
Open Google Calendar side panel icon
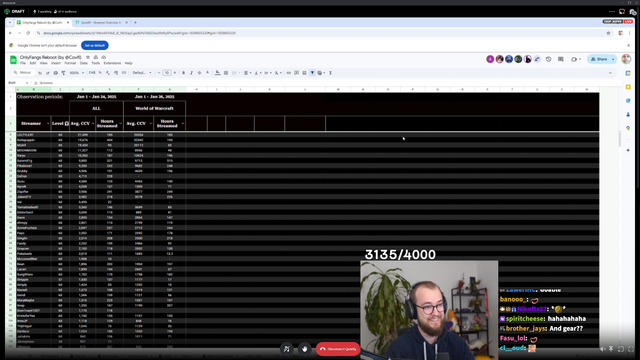628,73
